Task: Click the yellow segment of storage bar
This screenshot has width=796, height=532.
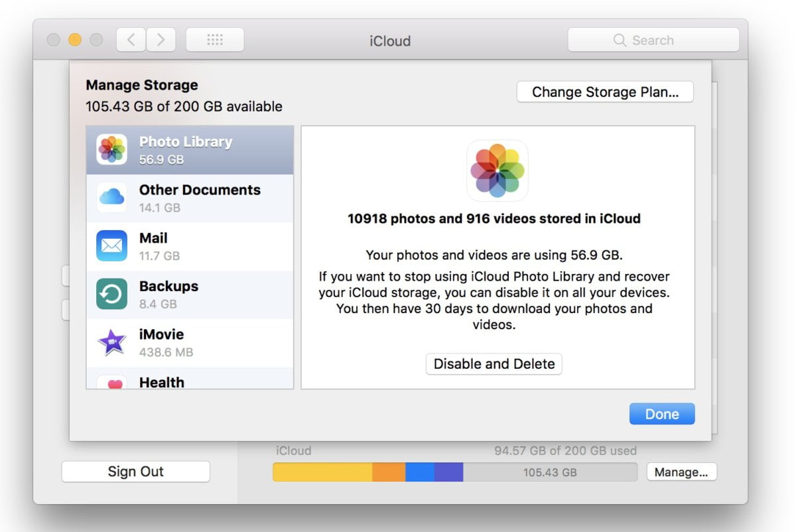Action: [x=322, y=472]
